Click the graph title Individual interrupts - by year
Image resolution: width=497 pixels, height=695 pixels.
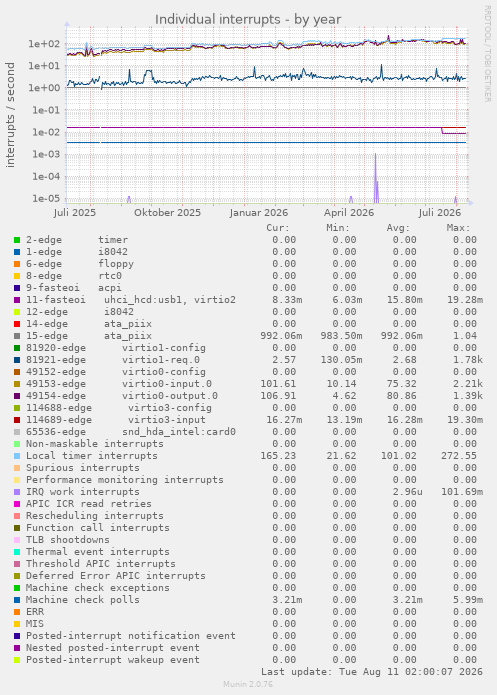pyautogui.click(x=248, y=20)
